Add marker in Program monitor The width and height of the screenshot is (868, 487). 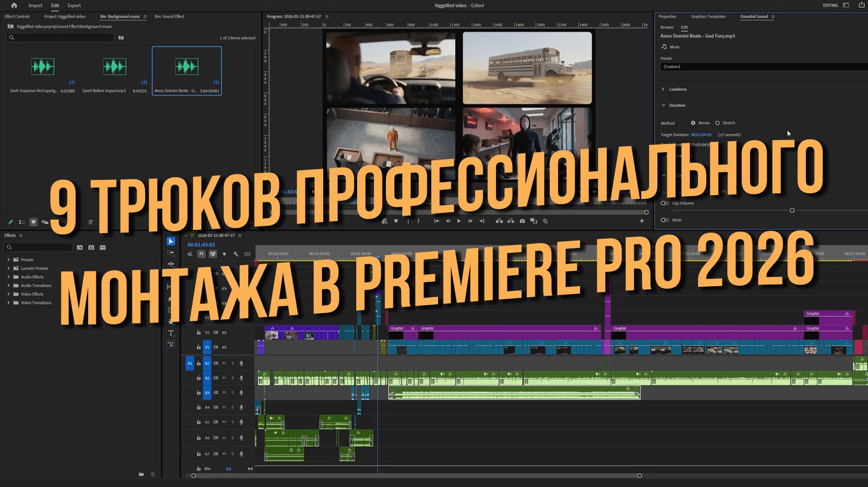coord(396,221)
